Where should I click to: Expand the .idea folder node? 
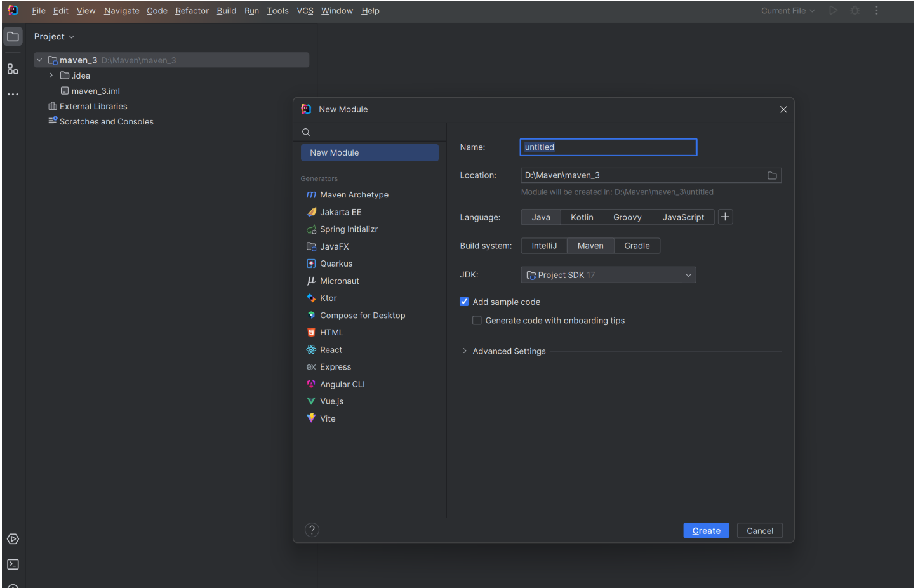[51, 76]
